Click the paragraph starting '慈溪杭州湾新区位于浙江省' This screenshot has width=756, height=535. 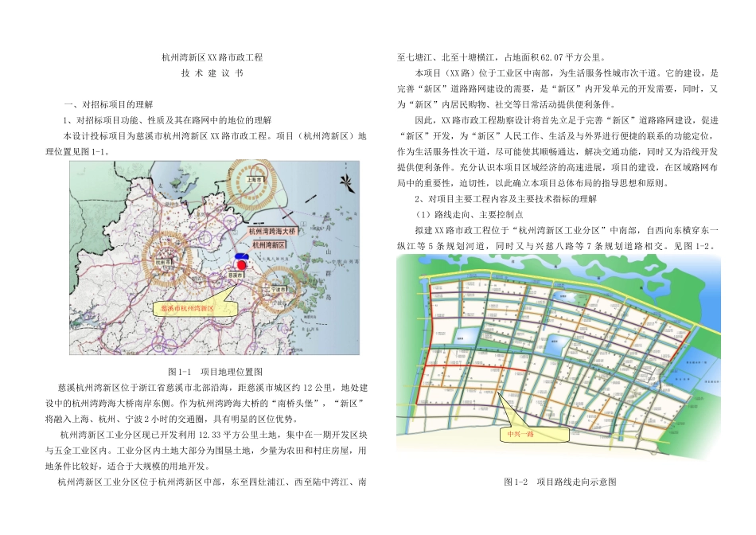pos(206,404)
